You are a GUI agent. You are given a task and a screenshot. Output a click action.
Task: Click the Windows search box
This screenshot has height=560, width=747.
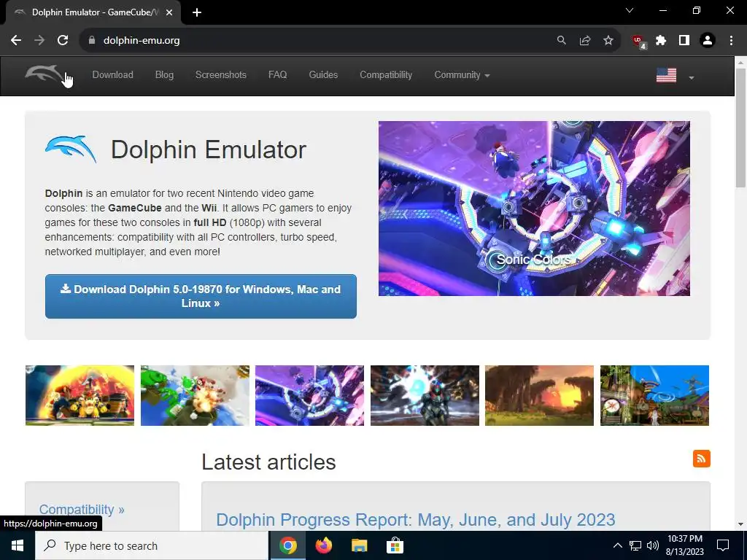pos(152,545)
